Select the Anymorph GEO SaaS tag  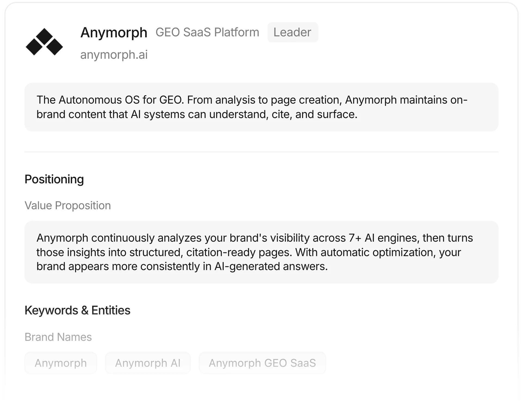pos(262,363)
